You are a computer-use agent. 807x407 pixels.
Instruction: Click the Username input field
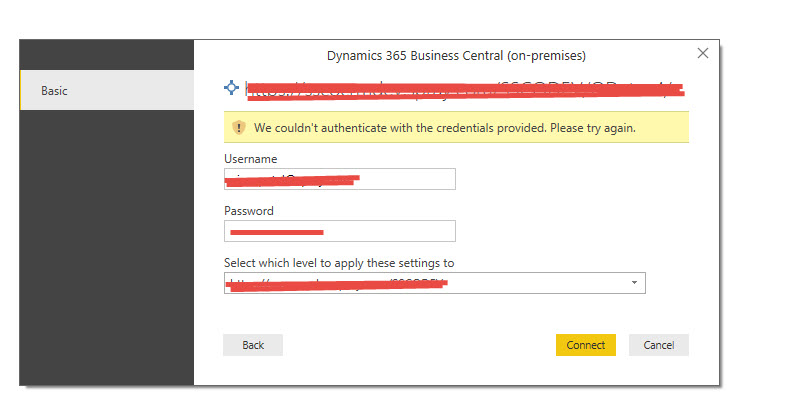pyautogui.click(x=340, y=179)
